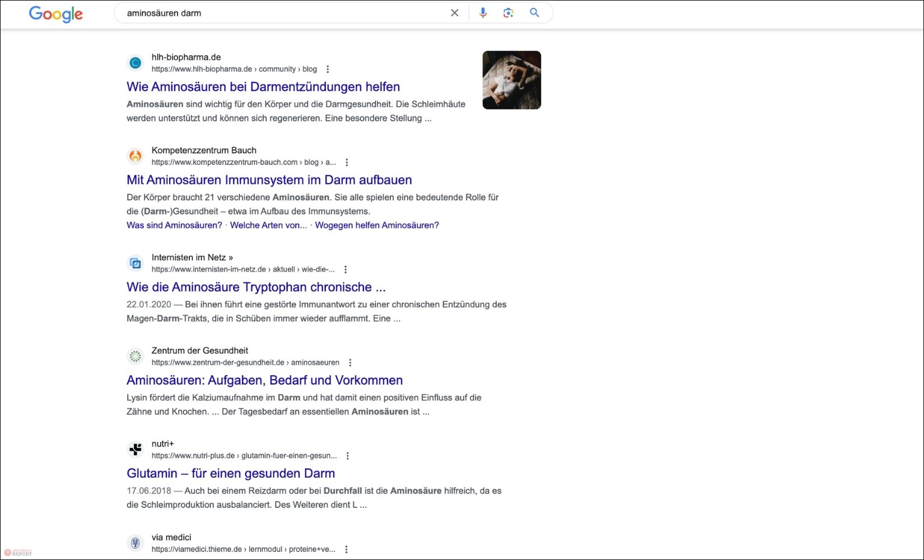
Task: Click the 'Internisten im Netz »' site name
Action: [x=192, y=258]
